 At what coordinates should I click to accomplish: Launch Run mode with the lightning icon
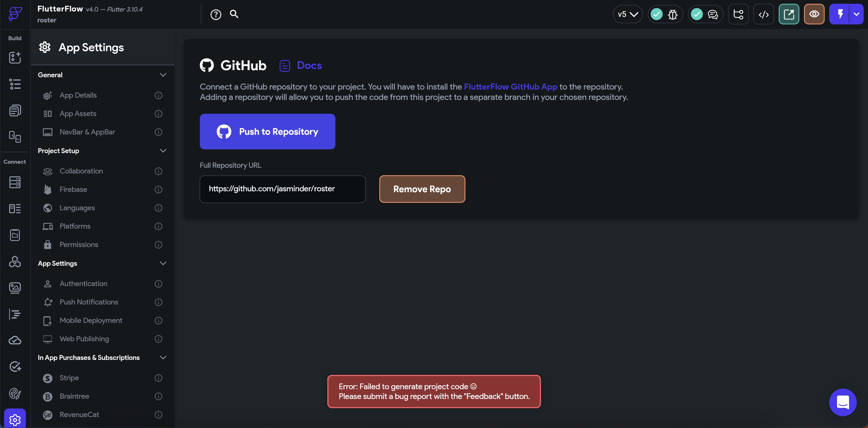tap(840, 14)
